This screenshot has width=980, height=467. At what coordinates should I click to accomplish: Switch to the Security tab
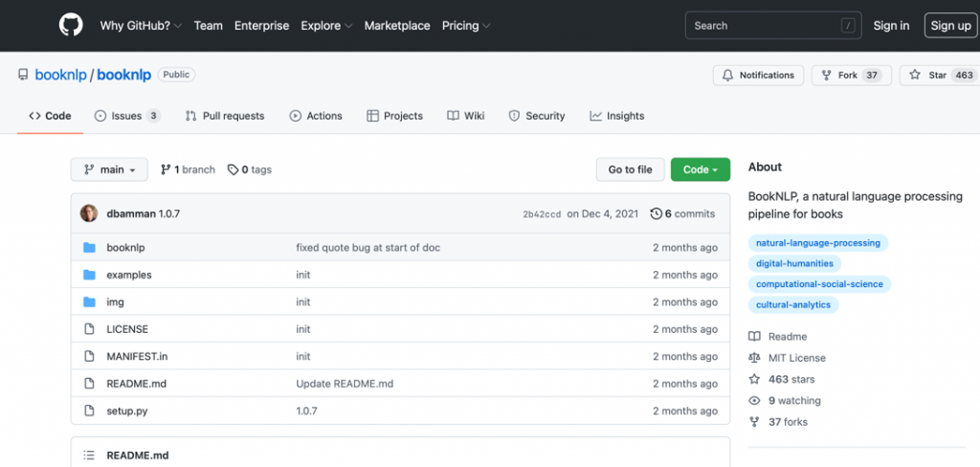point(537,116)
